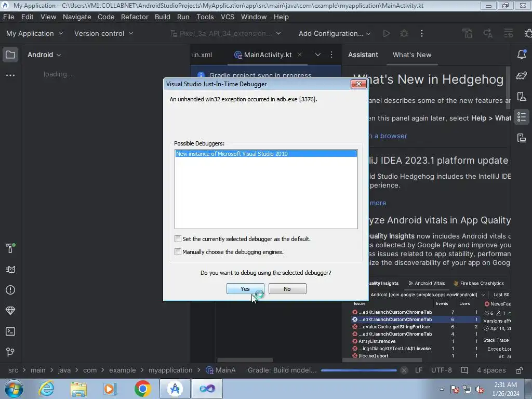This screenshot has width=532, height=399.
Task: Close the MainActivity.kt tab
Action: (300, 54)
